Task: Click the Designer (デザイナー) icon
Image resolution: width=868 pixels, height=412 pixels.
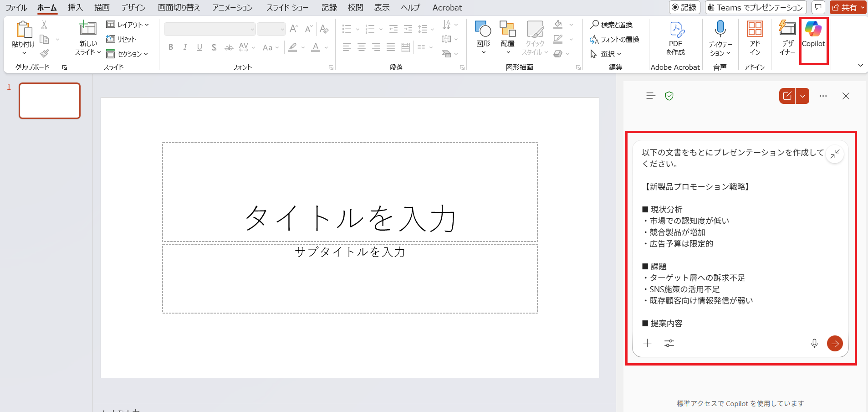Action: [787, 37]
